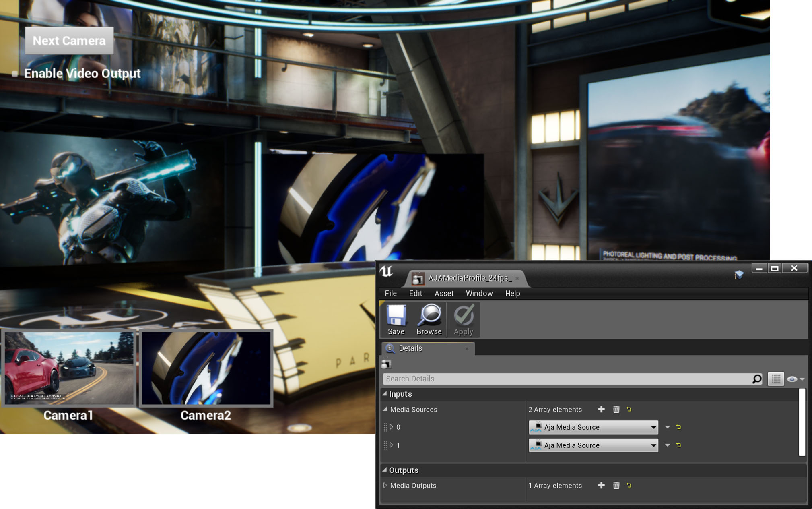Collapse the Inputs section
This screenshot has width=812, height=509.
[385, 394]
